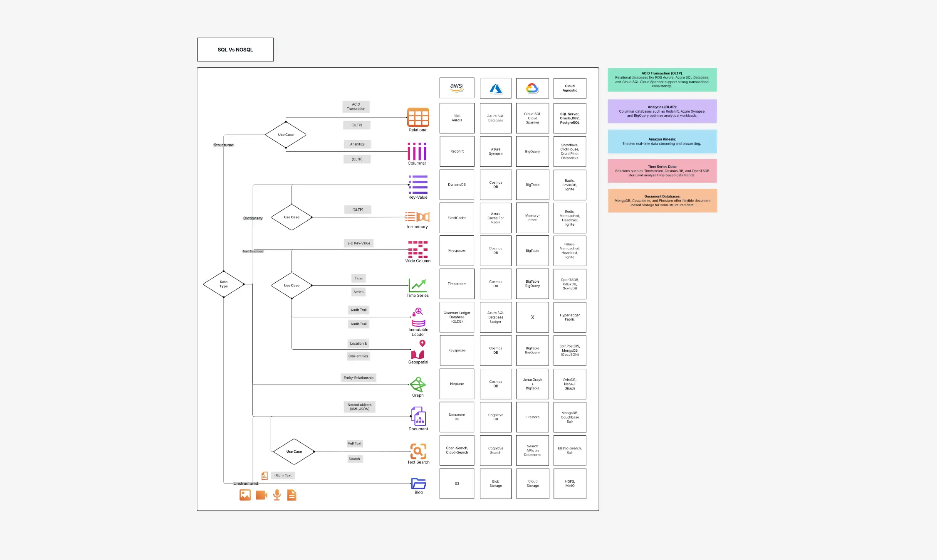Click the Azure Synapse cell
937x560 pixels.
pos(496,151)
